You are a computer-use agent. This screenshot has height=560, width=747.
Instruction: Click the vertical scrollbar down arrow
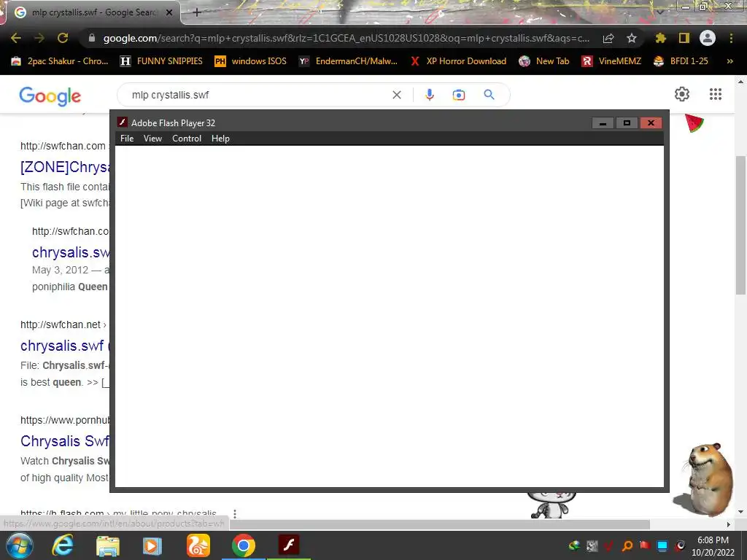(741, 513)
